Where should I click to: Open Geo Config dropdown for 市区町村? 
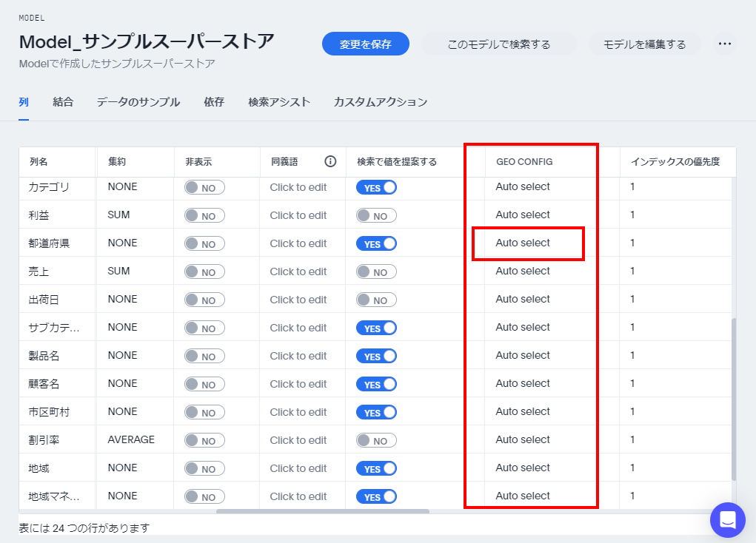pos(523,412)
